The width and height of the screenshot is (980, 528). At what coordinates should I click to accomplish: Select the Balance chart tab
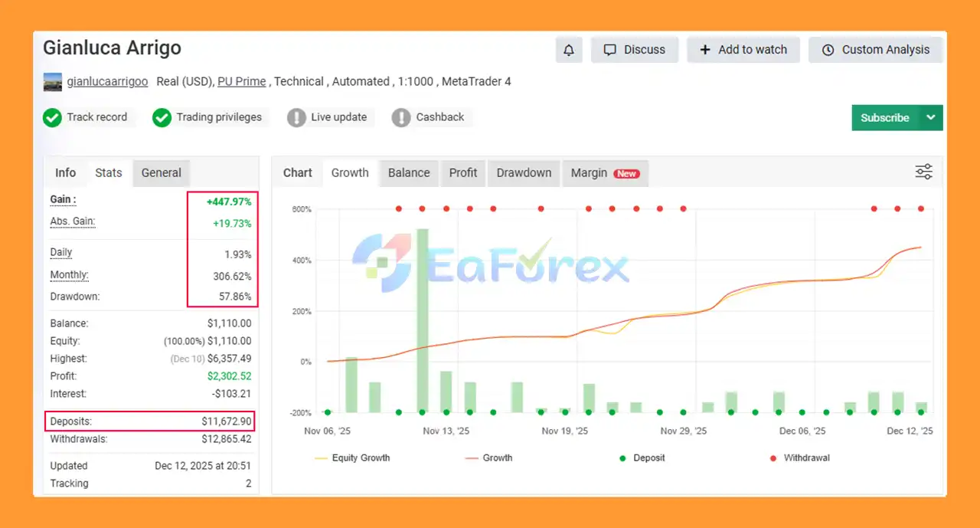409,172
